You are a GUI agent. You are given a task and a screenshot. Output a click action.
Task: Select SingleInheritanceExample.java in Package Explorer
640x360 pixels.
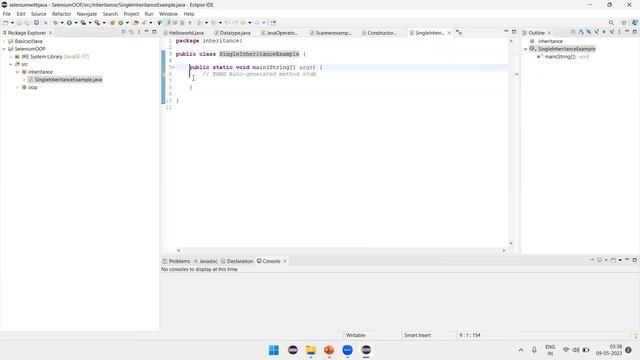pos(65,80)
